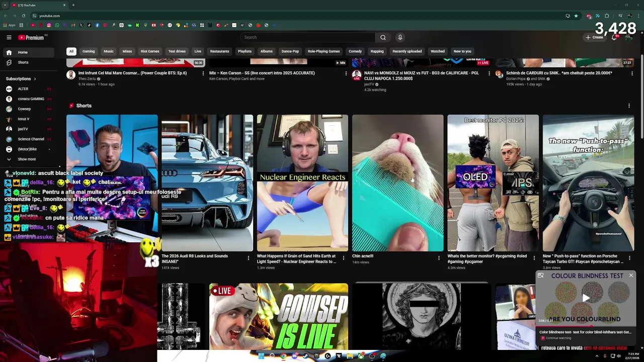The height and width of the screenshot is (362, 644).
Task: Click Continue watching in the miniplayer
Action: [x=558, y=338]
